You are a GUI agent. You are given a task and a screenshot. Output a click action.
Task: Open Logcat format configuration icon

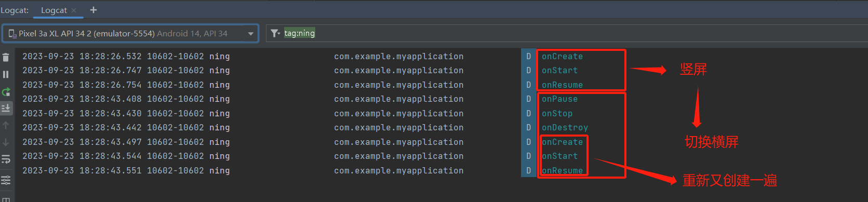click(6, 180)
